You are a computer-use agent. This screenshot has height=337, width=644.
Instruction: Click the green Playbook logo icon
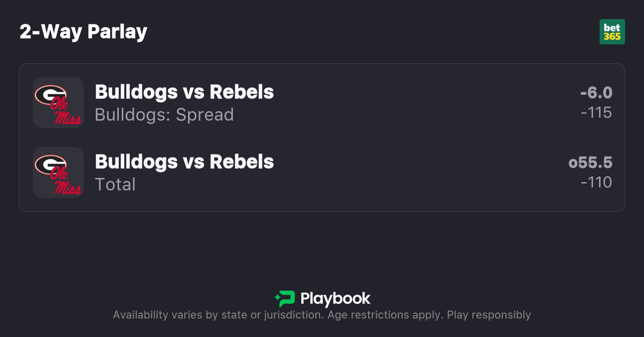click(285, 299)
